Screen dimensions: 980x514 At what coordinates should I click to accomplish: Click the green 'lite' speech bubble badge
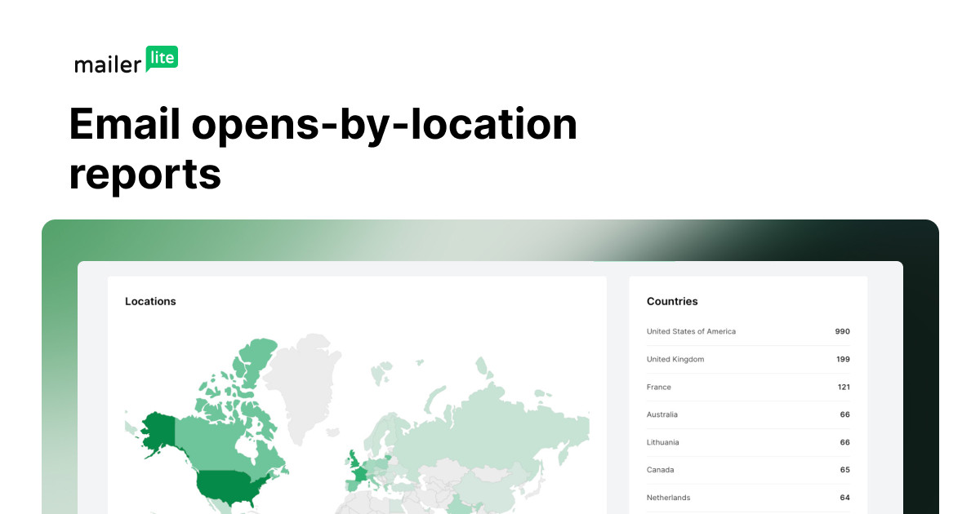[x=163, y=59]
